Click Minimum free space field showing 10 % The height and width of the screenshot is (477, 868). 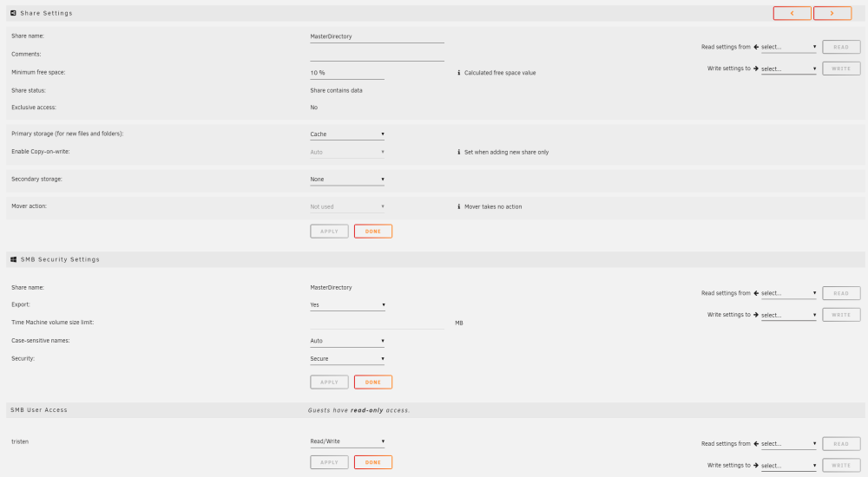click(347, 73)
